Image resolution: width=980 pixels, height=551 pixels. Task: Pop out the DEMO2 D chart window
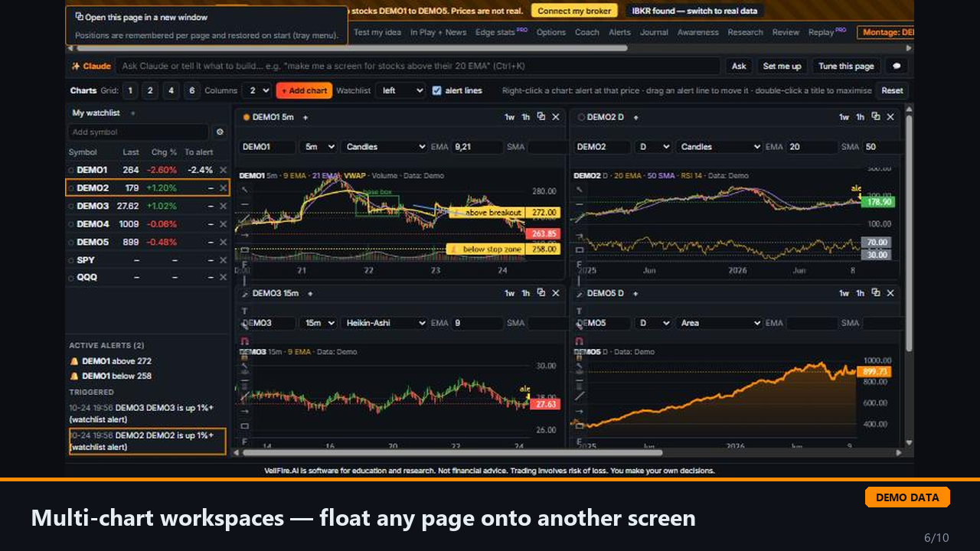pos(875,117)
